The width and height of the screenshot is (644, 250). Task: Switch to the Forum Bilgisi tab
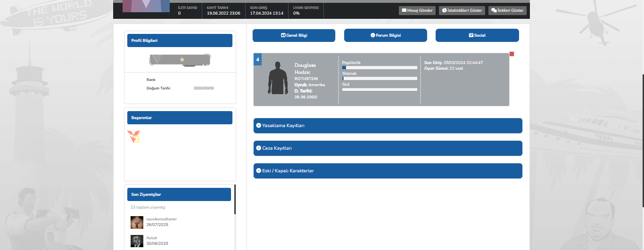(386, 35)
